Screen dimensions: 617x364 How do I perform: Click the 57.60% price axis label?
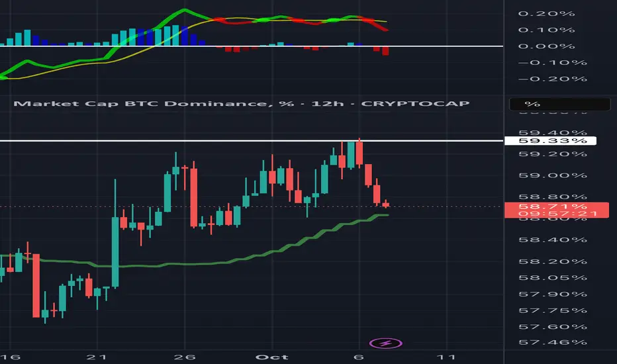(553, 327)
